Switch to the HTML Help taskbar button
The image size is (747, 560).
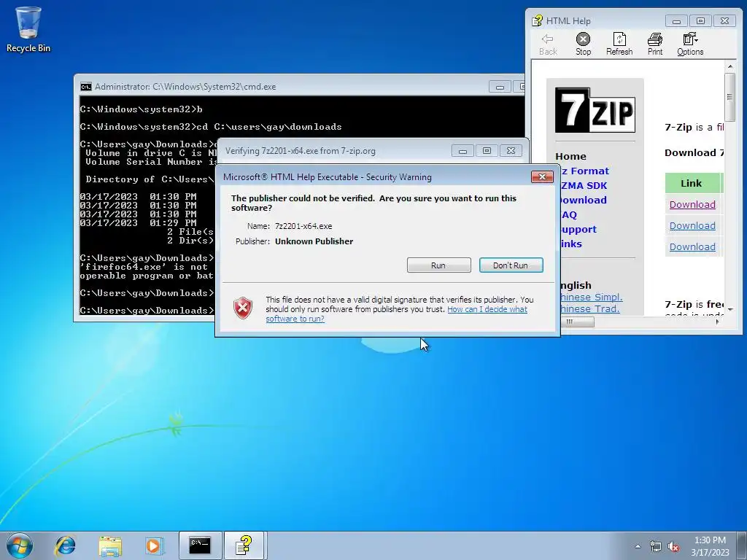(244, 545)
